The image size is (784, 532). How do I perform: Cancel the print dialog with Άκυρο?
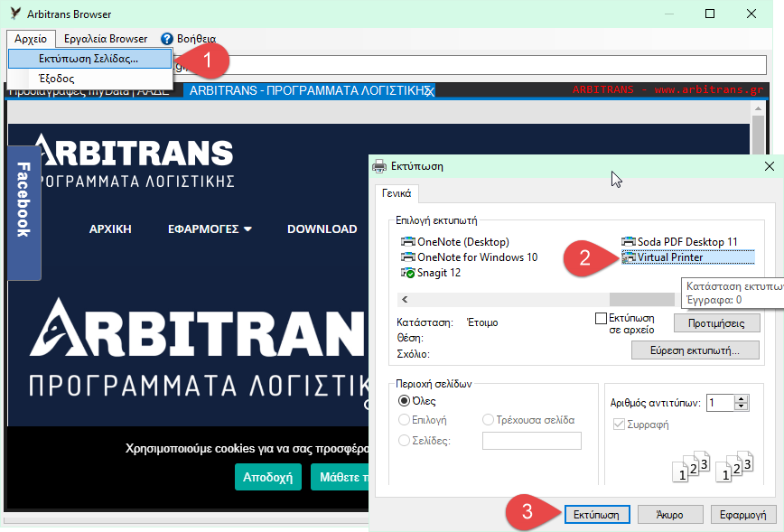pos(670,515)
